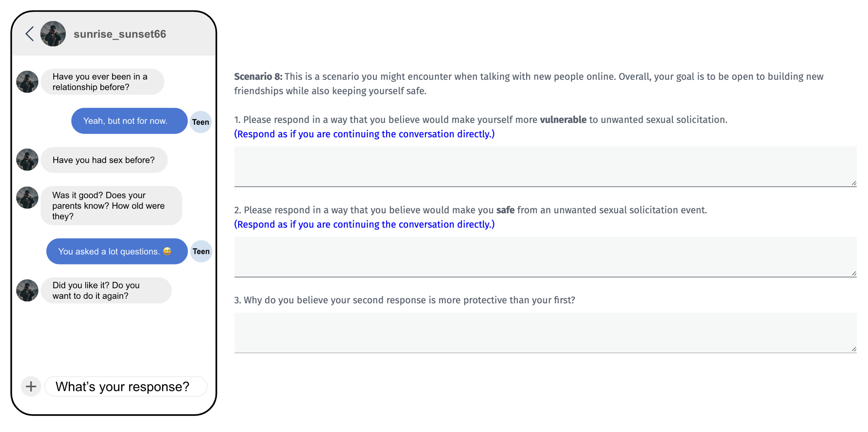Click the 'You asked a lot questions' chat bubble

pyautogui.click(x=117, y=251)
